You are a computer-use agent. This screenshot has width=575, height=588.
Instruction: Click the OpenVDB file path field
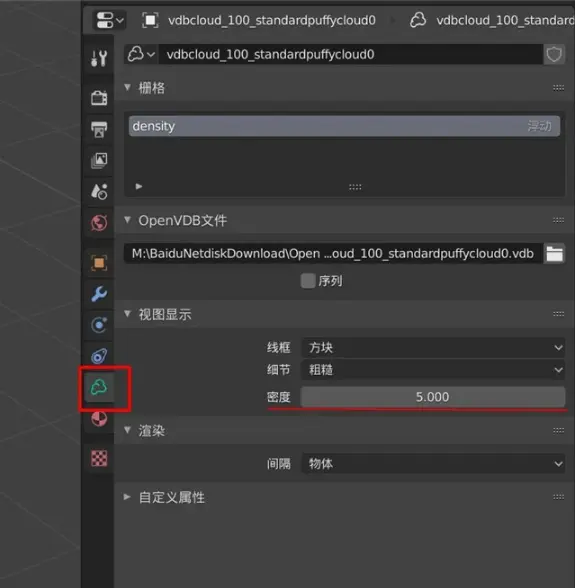pyautogui.click(x=333, y=254)
